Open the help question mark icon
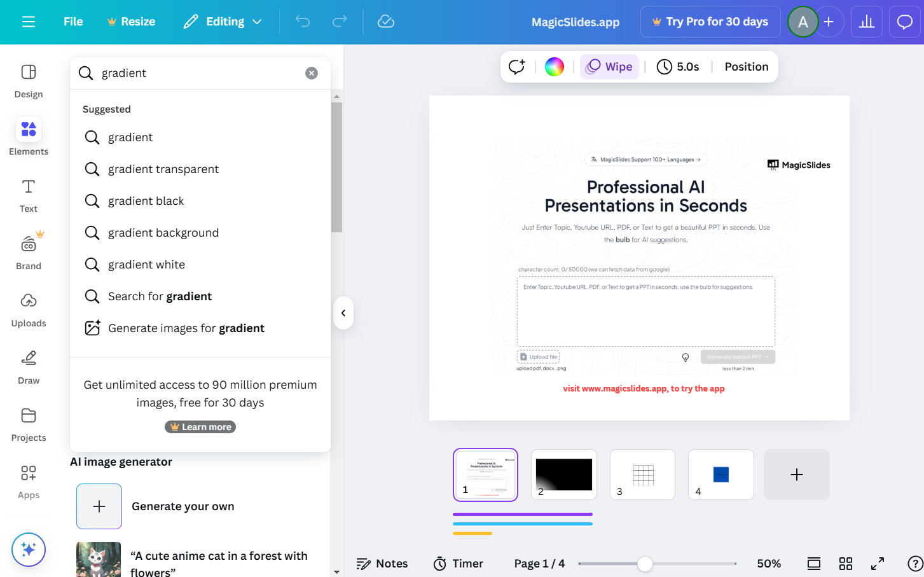924x577 pixels. click(915, 564)
